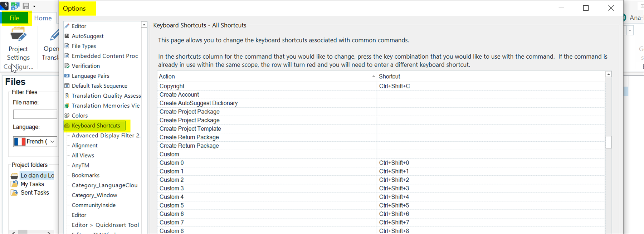This screenshot has height=234, width=644.
Task: Click the Action column header
Action: click(267, 76)
